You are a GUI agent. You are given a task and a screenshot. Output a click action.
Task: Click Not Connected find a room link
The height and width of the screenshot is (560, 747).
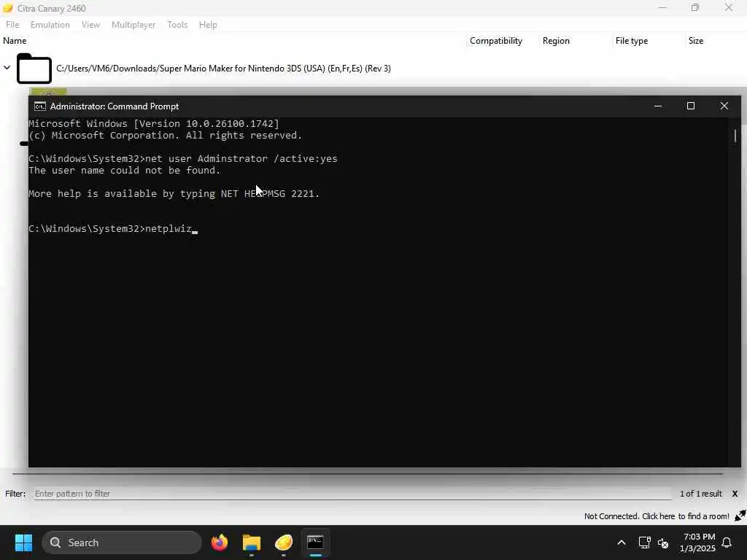click(x=657, y=516)
